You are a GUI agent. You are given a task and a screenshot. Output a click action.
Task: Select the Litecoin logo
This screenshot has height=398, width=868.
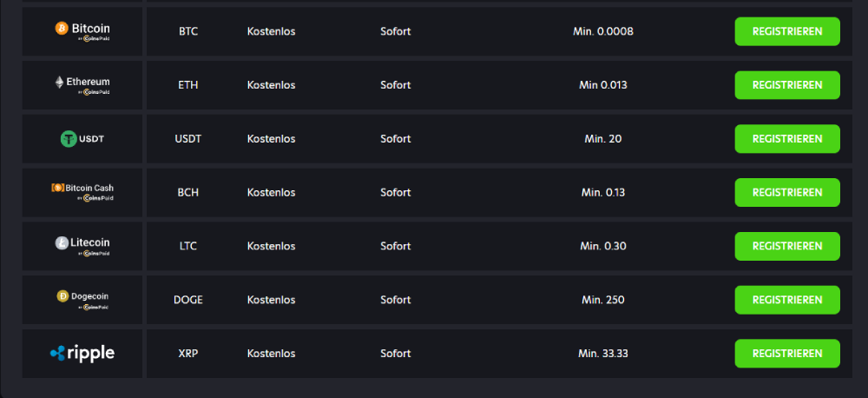[x=82, y=246]
